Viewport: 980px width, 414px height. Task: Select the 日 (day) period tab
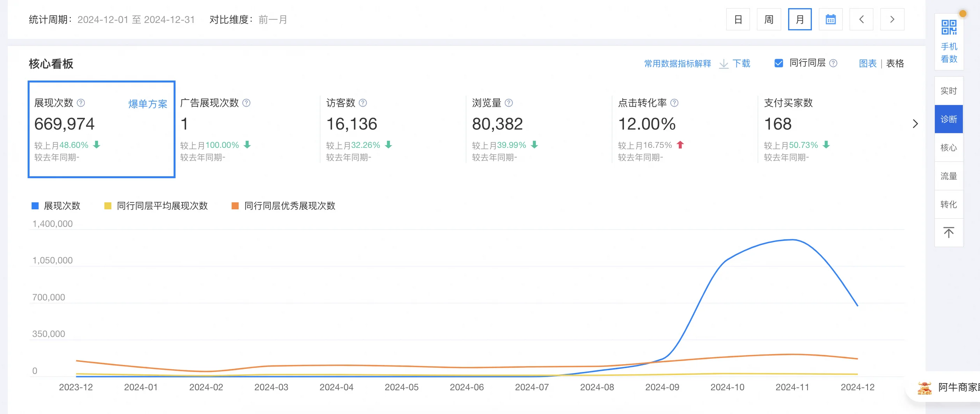point(738,19)
